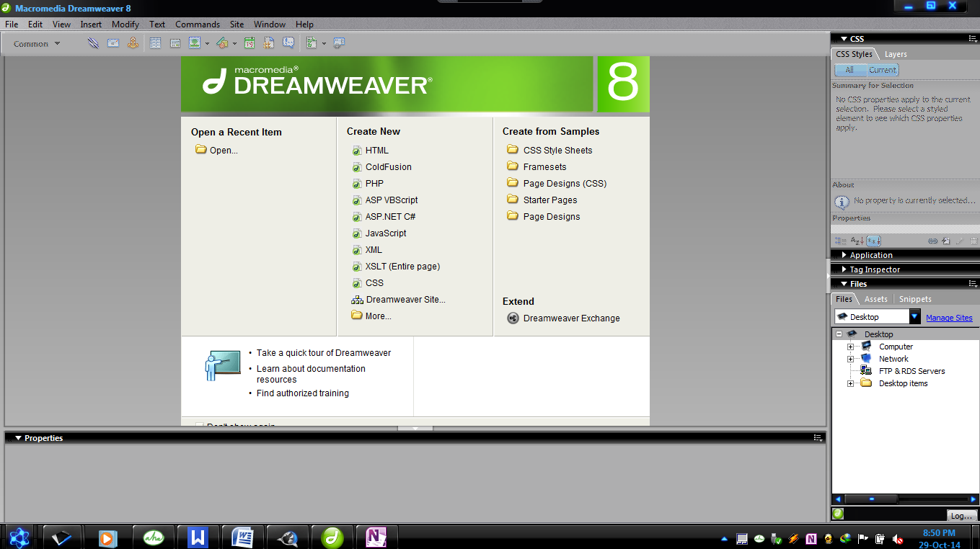Viewport: 980px width, 549px height.
Task: Open the CSS panel options menu icon
Action: pos(973,39)
